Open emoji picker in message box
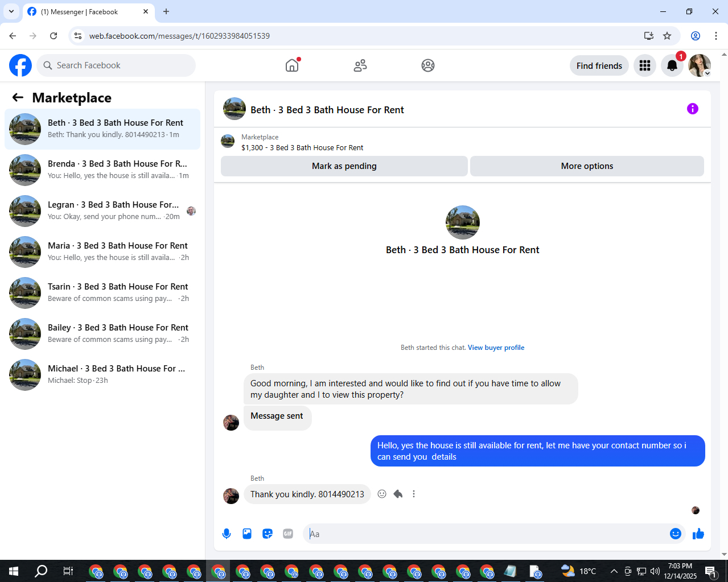Viewport: 728px width, 582px height. click(676, 534)
